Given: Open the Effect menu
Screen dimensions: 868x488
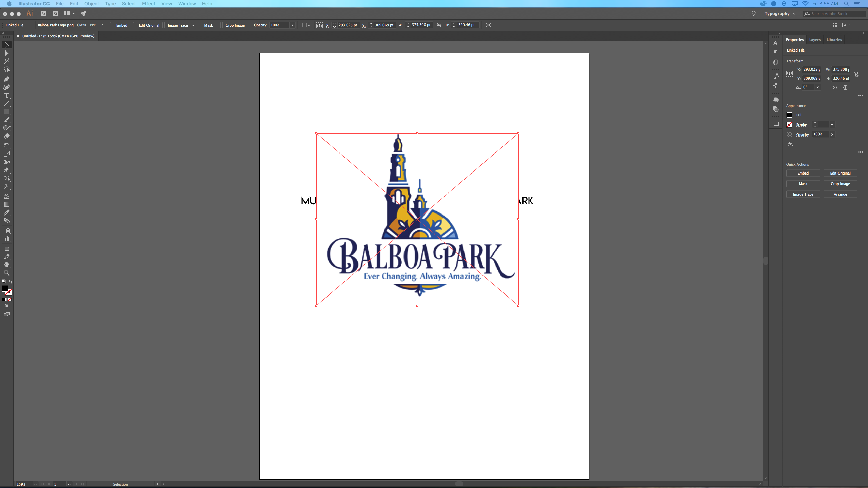Looking at the screenshot, I should [x=149, y=4].
